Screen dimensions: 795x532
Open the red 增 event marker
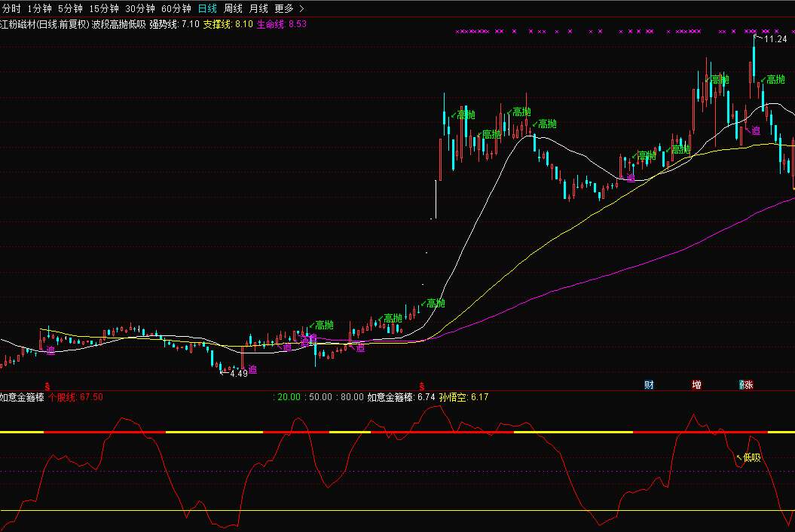(696, 385)
